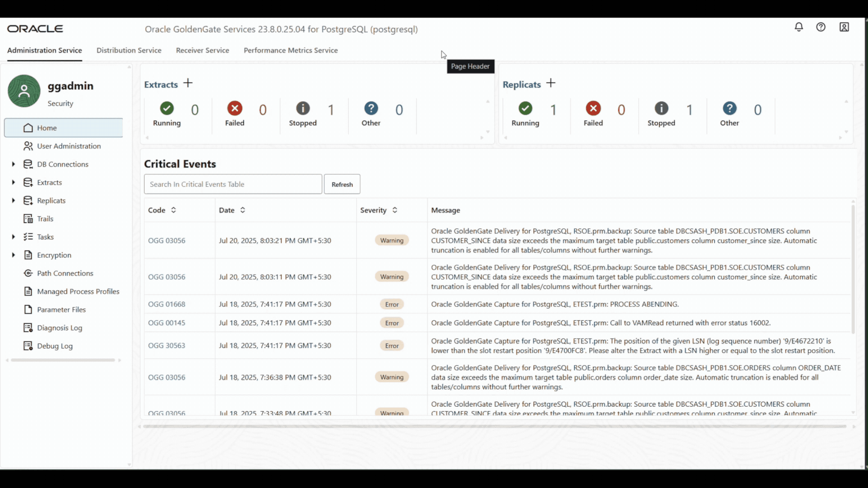
Task: Open the Encryption sidebar item label
Action: pos(54,255)
